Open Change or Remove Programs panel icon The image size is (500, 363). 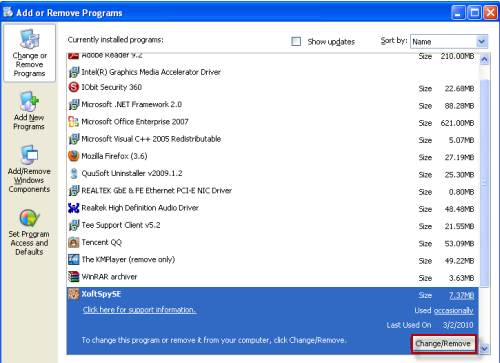tap(29, 39)
